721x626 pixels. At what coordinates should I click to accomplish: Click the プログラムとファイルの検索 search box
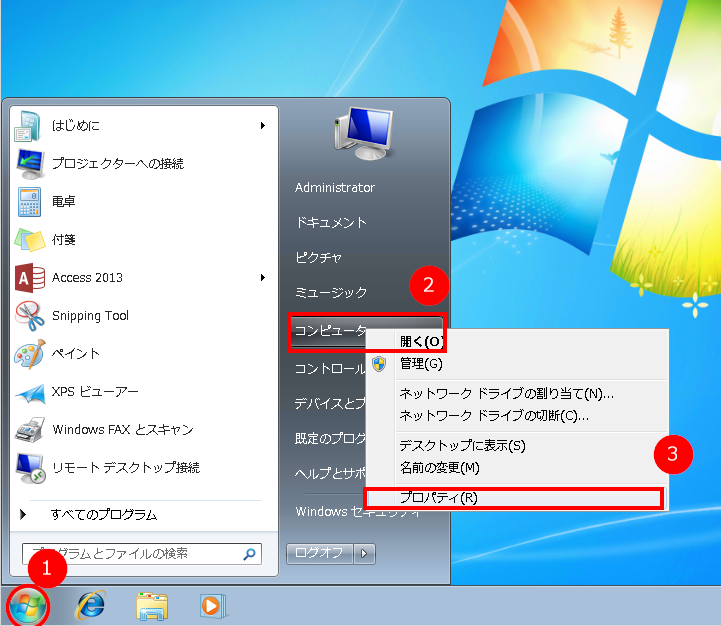[x=142, y=554]
